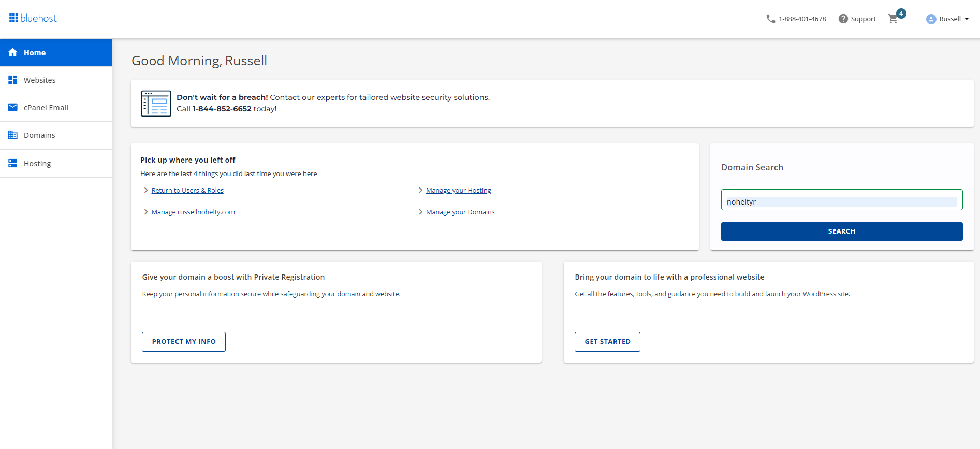Open Websites in the sidebar
Image resolution: width=980 pixels, height=449 pixels.
(56, 80)
